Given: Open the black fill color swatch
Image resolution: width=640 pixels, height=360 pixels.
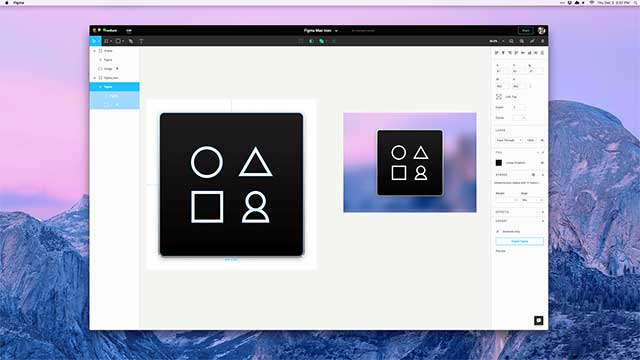Looking at the screenshot, I should tap(499, 163).
